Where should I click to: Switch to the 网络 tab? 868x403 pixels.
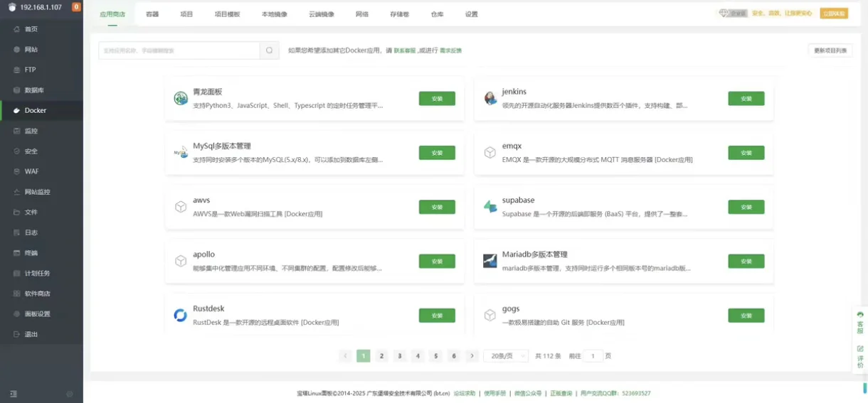tap(362, 14)
